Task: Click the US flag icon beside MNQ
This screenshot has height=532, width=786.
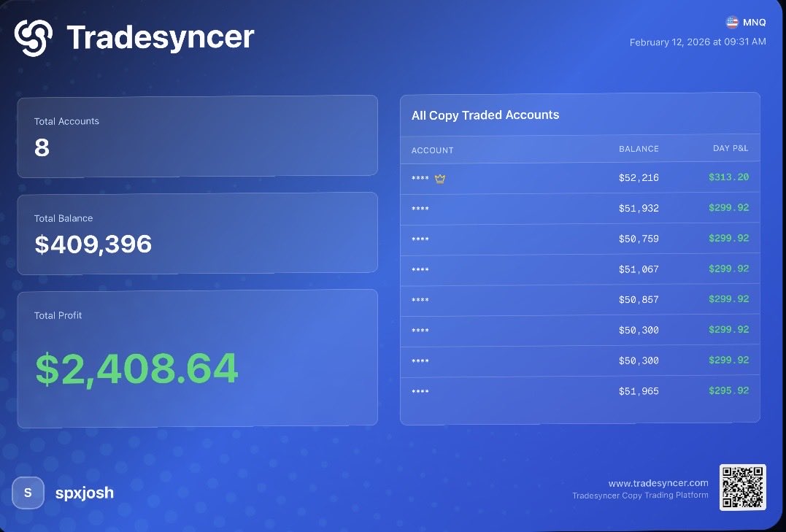Action: 733,22
